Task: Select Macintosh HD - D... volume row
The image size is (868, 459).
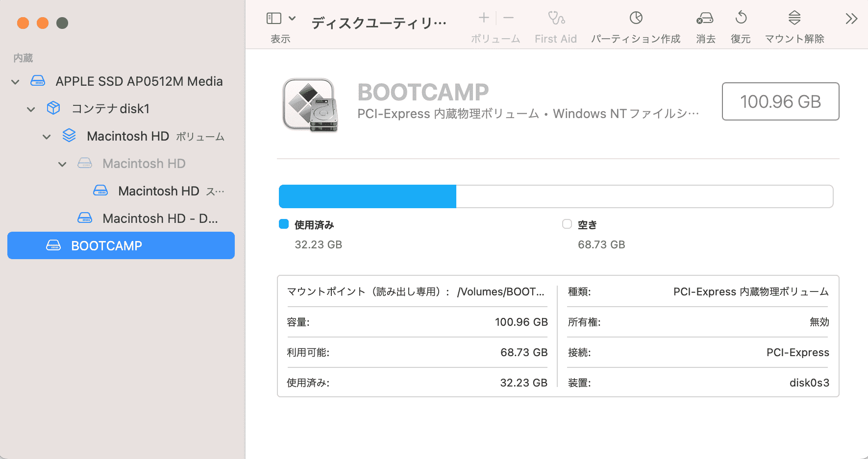Action: click(121, 218)
